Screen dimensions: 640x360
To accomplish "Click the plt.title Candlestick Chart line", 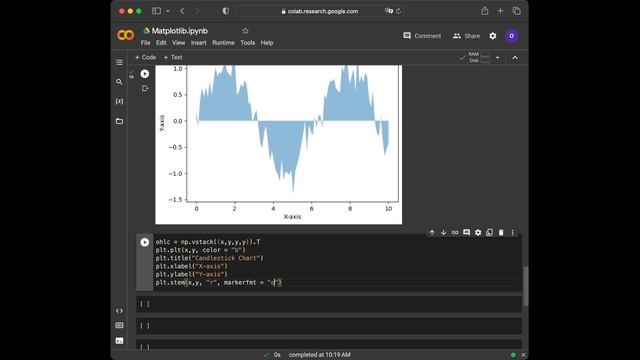I will 209,258.
